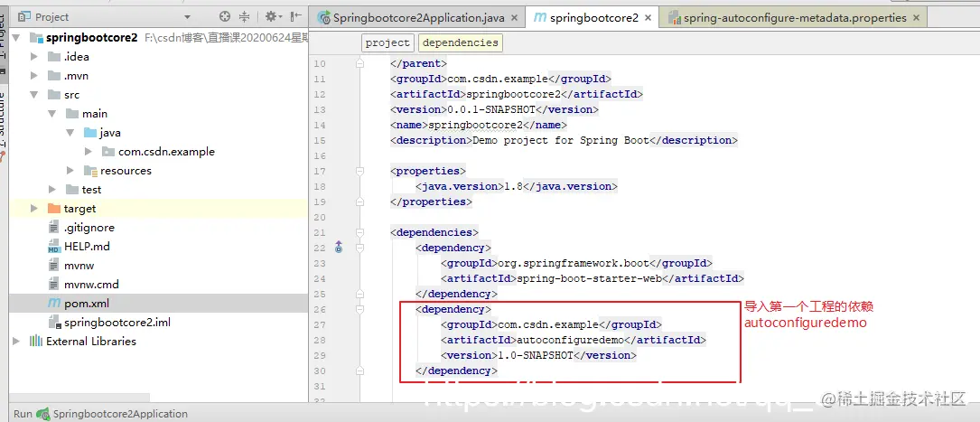The height and width of the screenshot is (422, 980).
Task: Click the springbootcore2.iml file icon
Action: (x=54, y=323)
